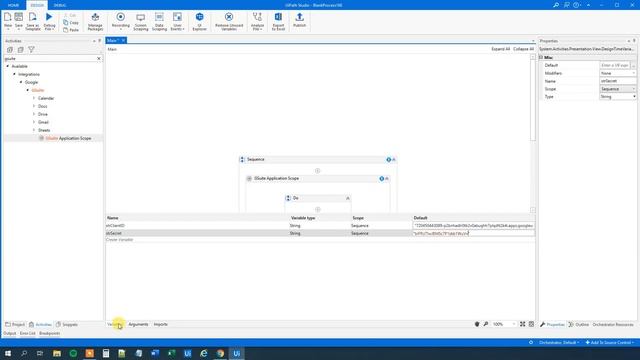
Task: Click the Sequence info badge icon
Action: (x=389, y=160)
